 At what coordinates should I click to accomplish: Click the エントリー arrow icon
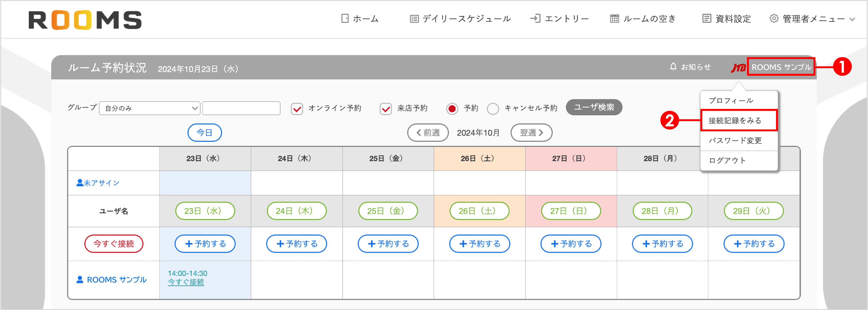tap(536, 19)
